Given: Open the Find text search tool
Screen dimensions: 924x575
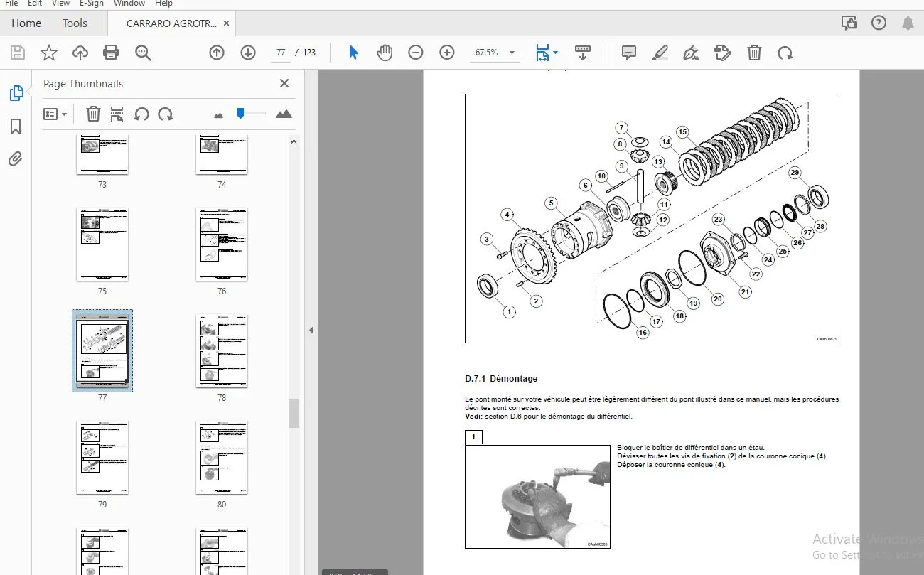Looking at the screenshot, I should coord(143,53).
